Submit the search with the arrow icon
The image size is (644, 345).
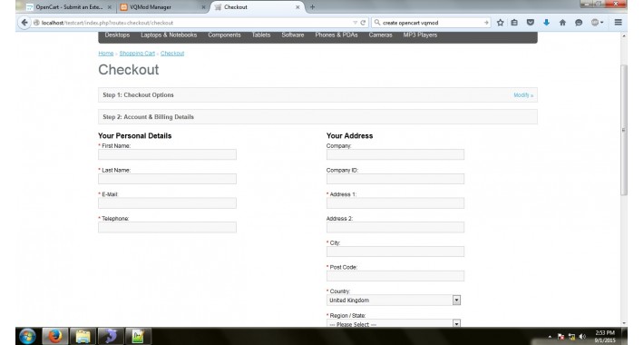tap(486, 23)
